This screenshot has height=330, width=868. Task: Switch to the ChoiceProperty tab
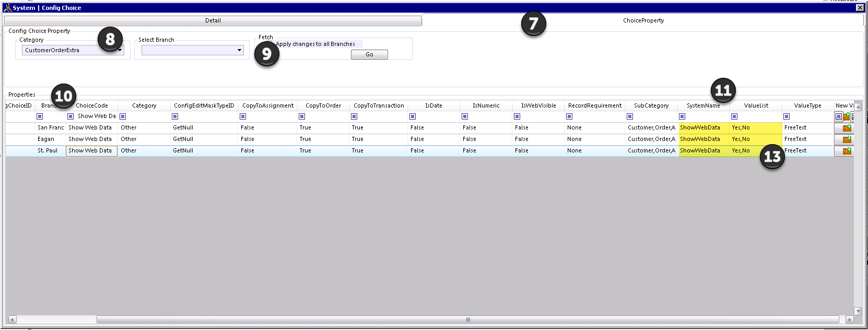[643, 20]
